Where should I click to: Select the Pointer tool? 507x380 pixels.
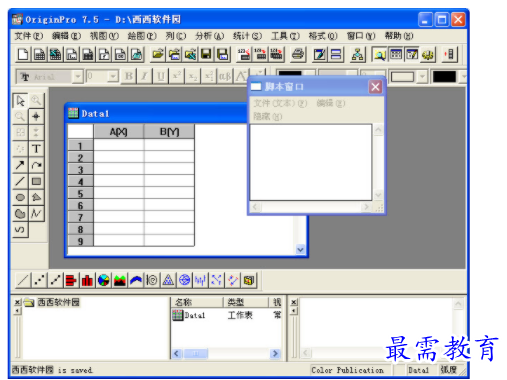tap(20, 100)
